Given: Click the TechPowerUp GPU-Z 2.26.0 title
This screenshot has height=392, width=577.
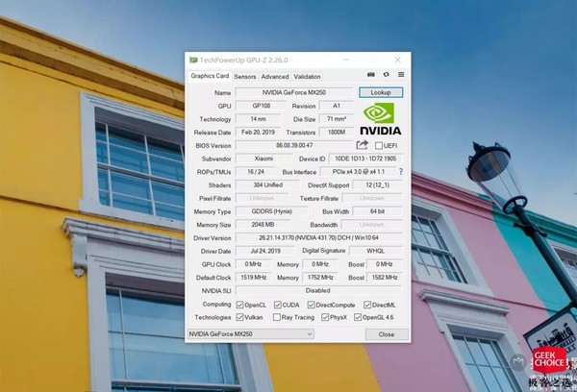Looking at the screenshot, I should pyautogui.click(x=243, y=60).
